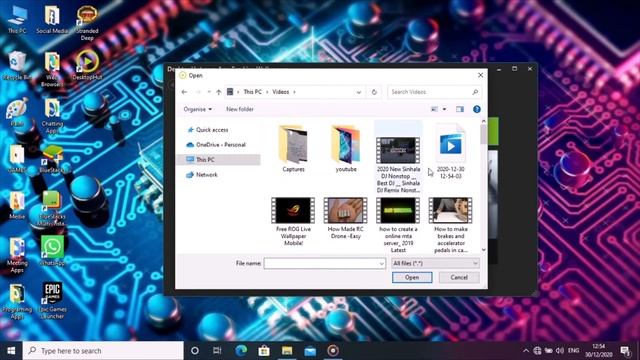Expand chevron after Videos in path
640x360 pixels.
point(294,92)
